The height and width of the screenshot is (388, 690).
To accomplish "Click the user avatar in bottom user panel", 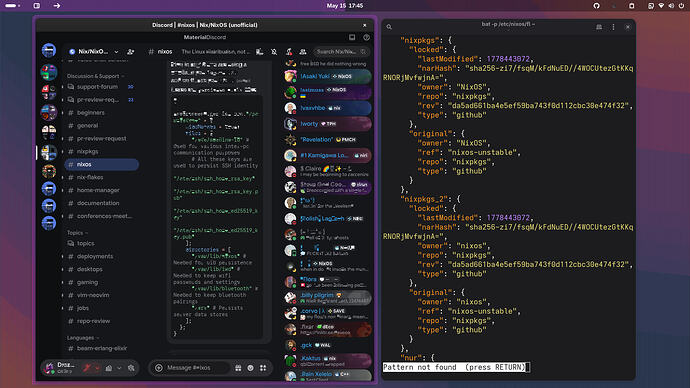I will click(x=50, y=367).
